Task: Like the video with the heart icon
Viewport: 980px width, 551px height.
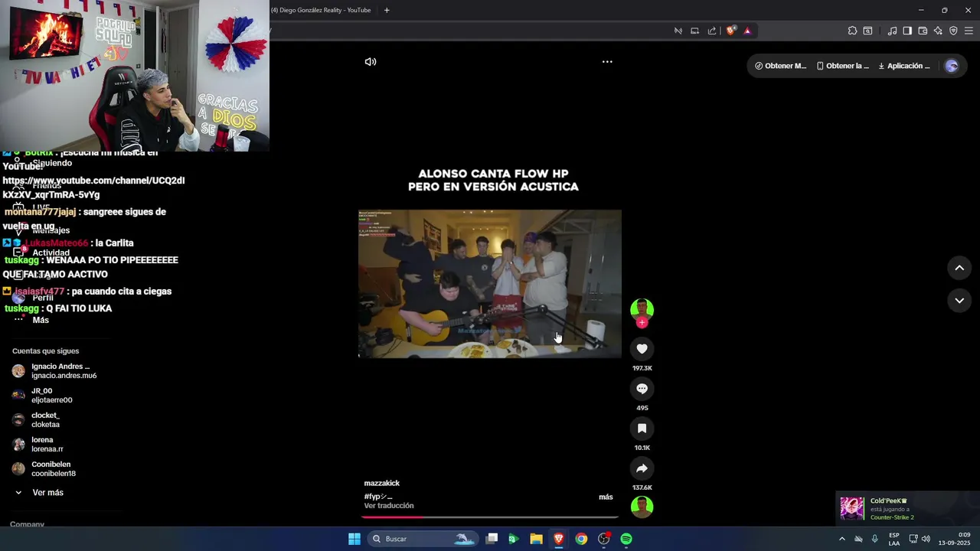Action: pos(642,349)
